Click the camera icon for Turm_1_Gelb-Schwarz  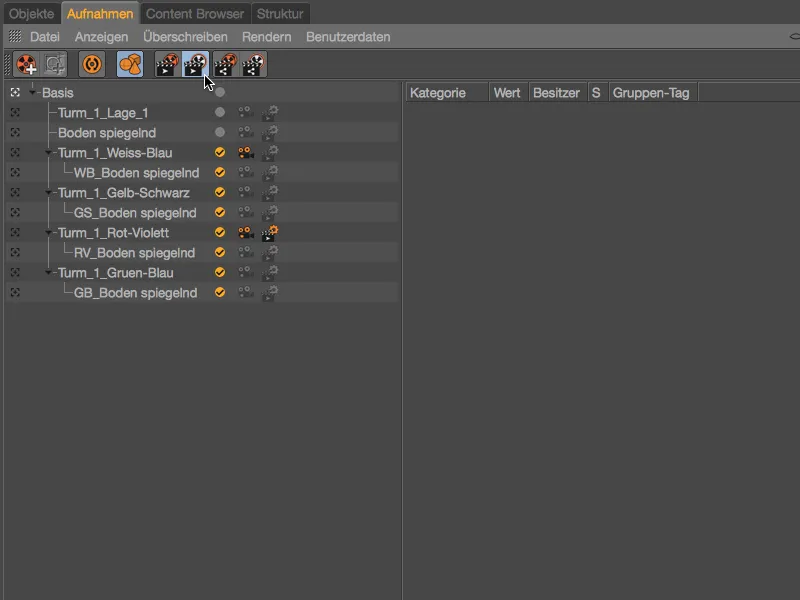point(245,192)
